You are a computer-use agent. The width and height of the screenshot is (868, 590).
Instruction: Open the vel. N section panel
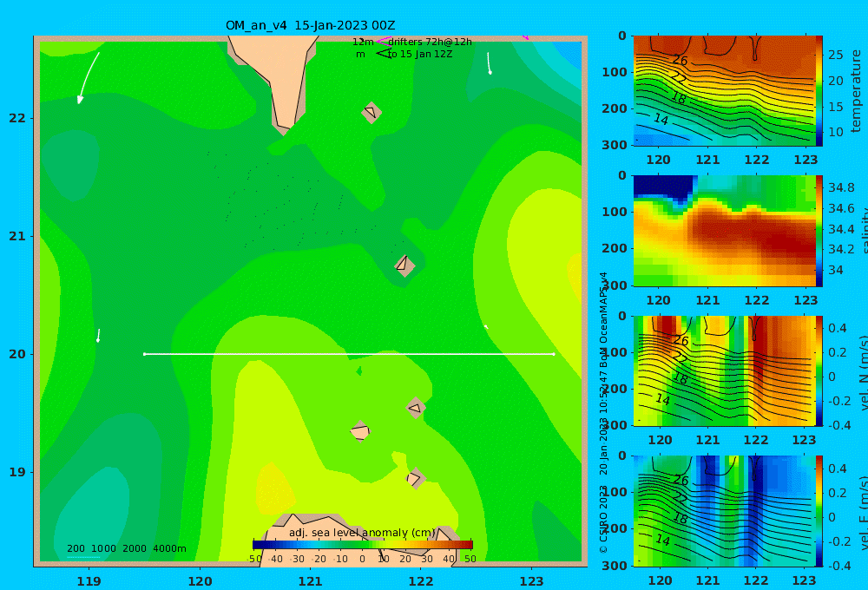pos(725,370)
